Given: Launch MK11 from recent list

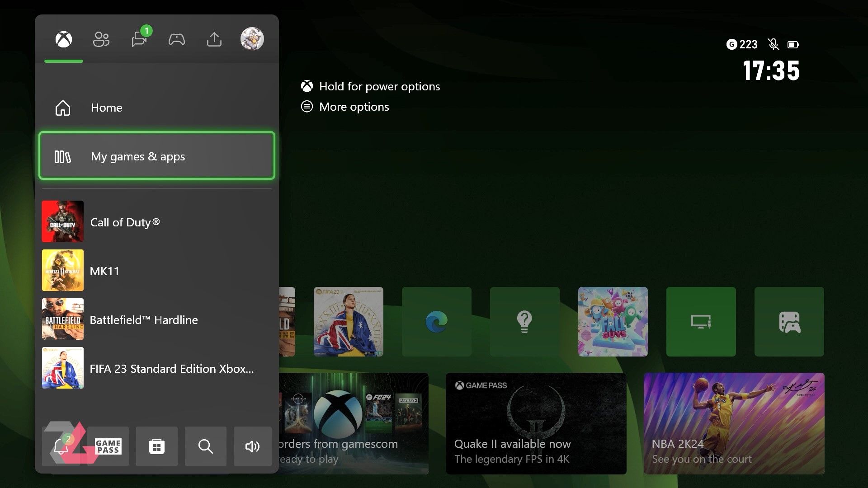Looking at the screenshot, I should point(156,271).
